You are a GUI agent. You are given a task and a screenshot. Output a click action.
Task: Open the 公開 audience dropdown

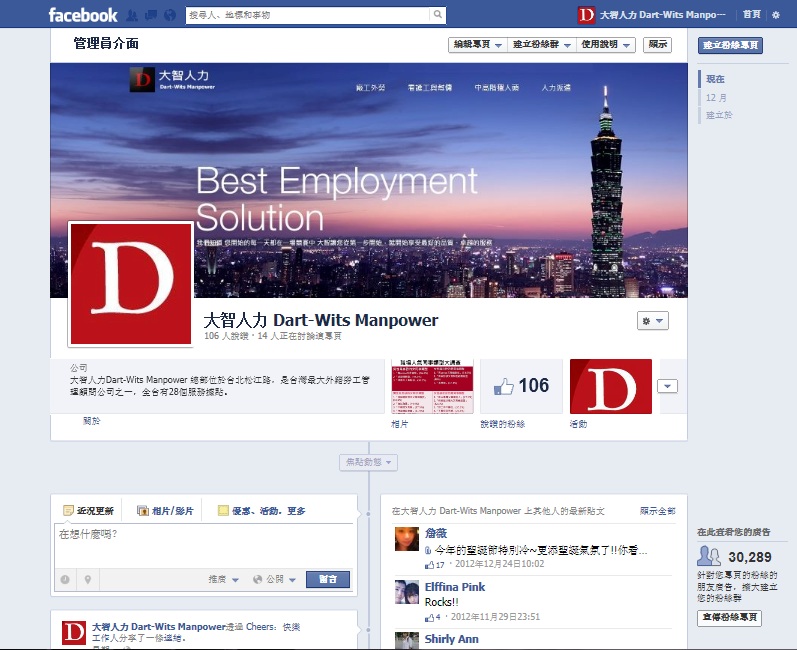coord(274,579)
